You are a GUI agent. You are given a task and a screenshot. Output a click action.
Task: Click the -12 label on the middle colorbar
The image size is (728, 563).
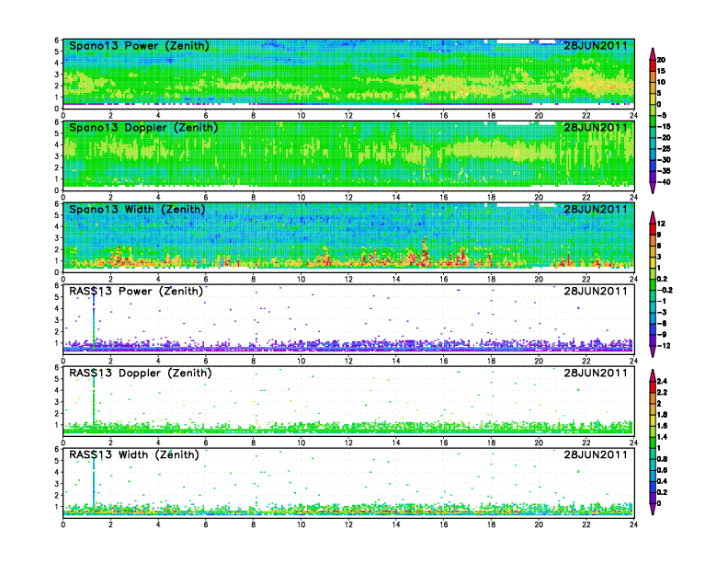click(664, 346)
